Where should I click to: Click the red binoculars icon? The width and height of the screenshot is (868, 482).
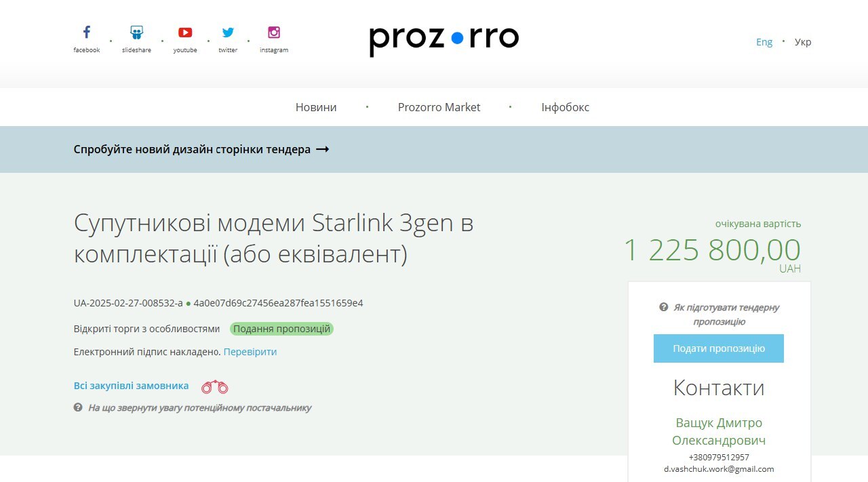click(x=215, y=386)
